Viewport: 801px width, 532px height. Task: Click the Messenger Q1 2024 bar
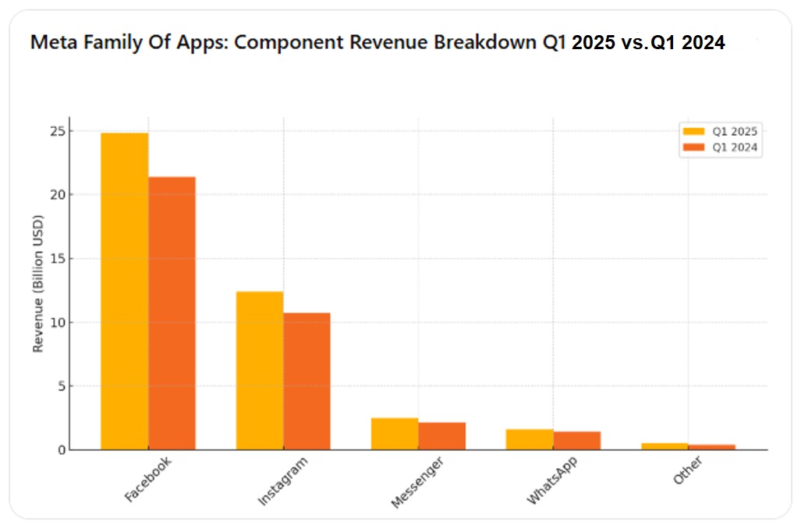pos(441,434)
